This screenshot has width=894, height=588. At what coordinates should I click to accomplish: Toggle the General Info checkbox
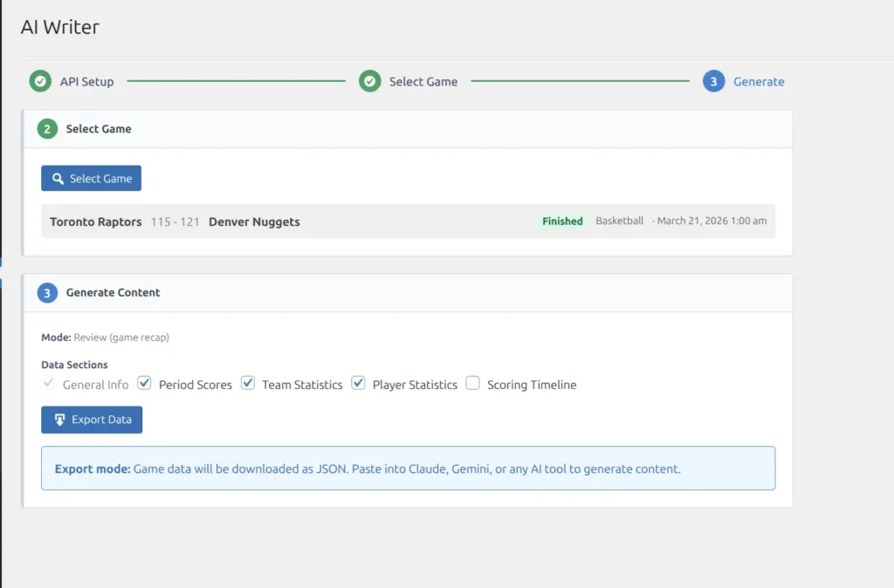49,383
